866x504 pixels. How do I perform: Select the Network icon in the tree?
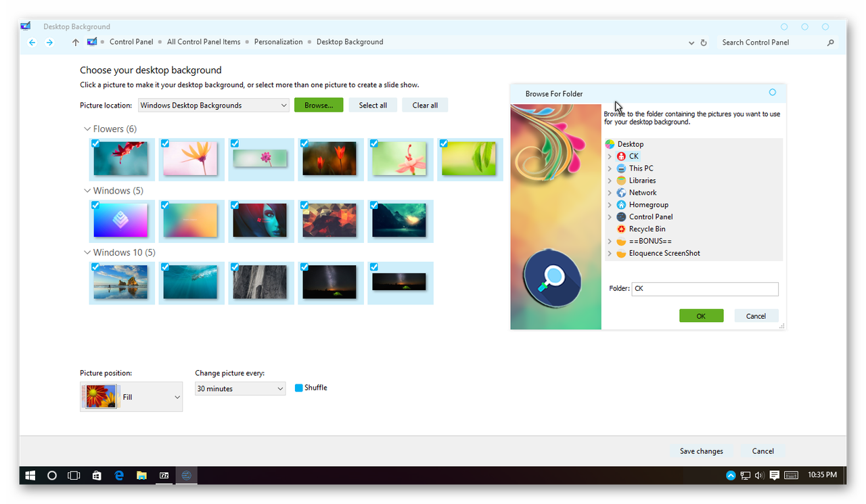(x=621, y=193)
